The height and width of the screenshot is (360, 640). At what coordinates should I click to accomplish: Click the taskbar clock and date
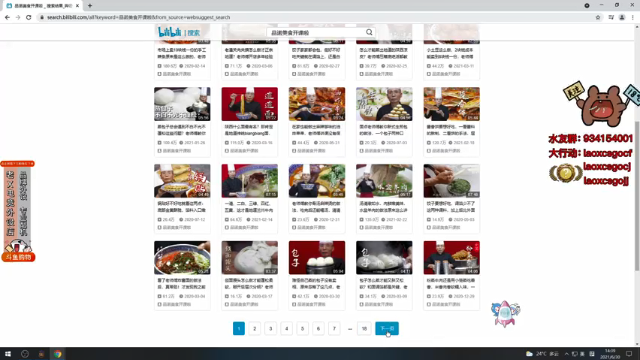coord(610,354)
